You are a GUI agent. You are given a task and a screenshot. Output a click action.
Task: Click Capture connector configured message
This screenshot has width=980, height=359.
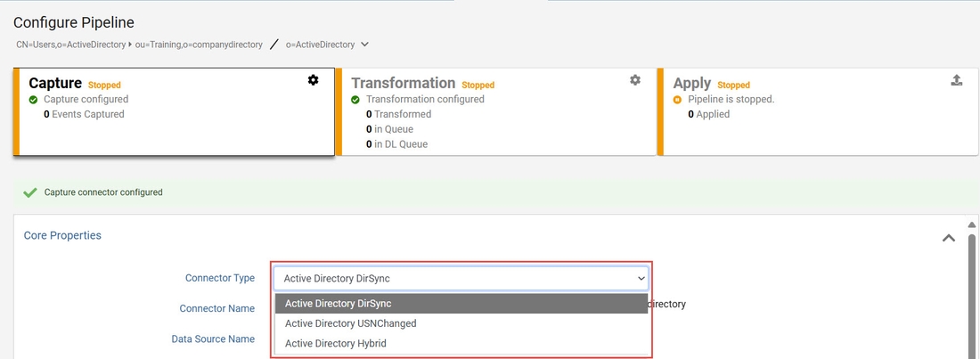click(103, 192)
